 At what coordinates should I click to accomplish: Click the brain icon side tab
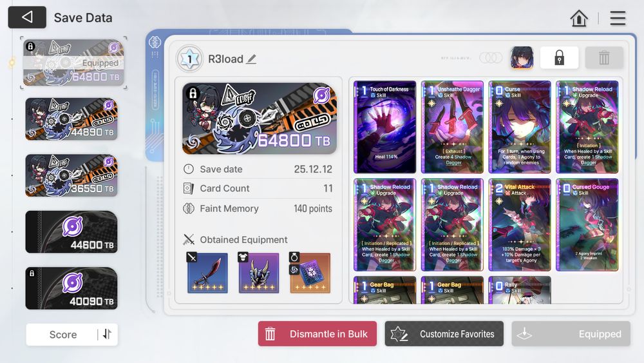(x=155, y=42)
